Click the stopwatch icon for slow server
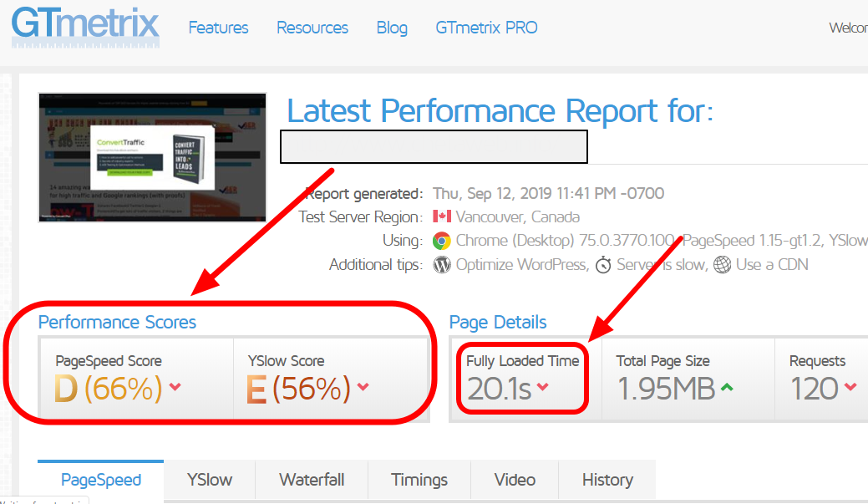The height and width of the screenshot is (504, 868). pos(603,265)
